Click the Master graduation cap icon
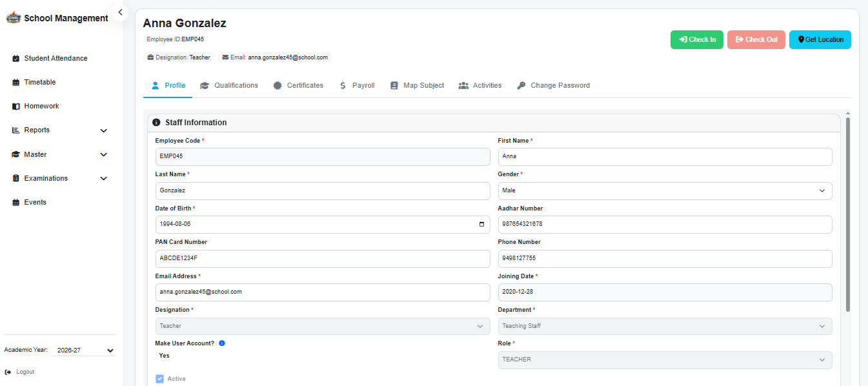Image resolution: width=868 pixels, height=386 pixels. [16, 154]
